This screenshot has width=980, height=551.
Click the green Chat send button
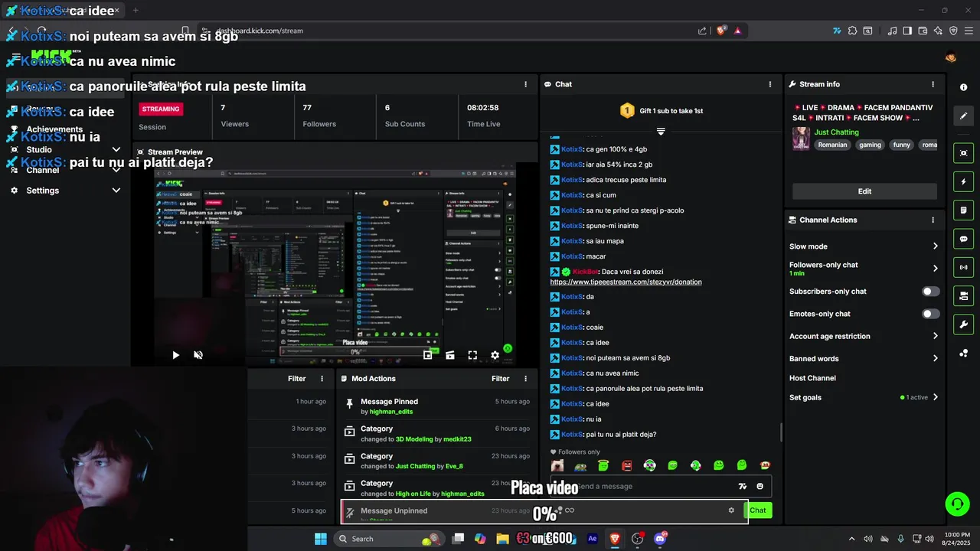[x=757, y=510]
